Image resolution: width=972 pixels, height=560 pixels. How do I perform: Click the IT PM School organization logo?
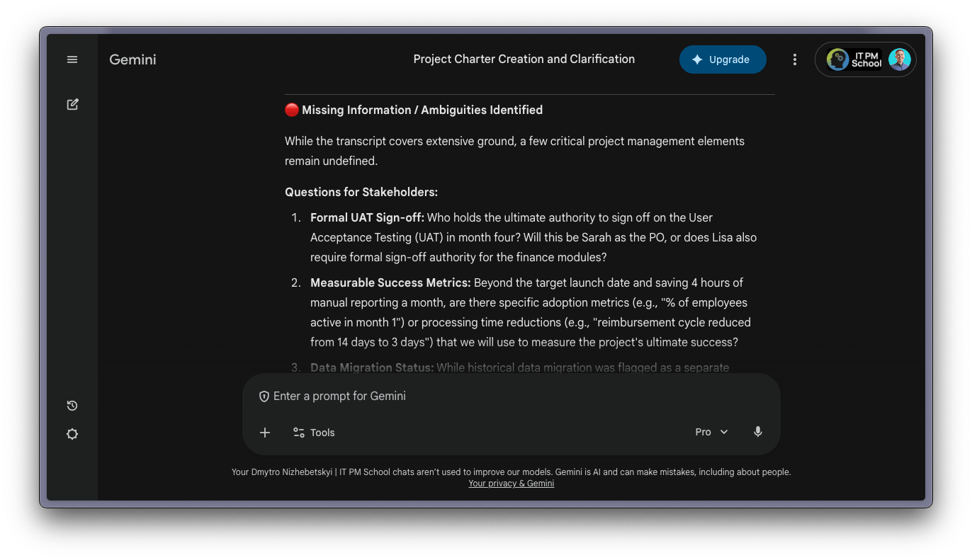pos(855,59)
